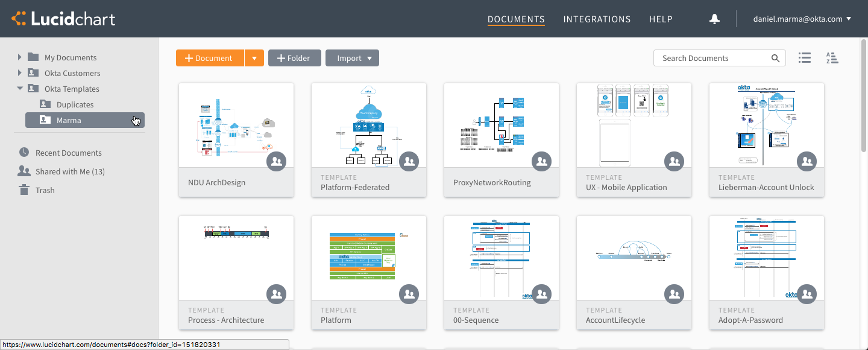Click the Trash can icon

[x=24, y=189]
